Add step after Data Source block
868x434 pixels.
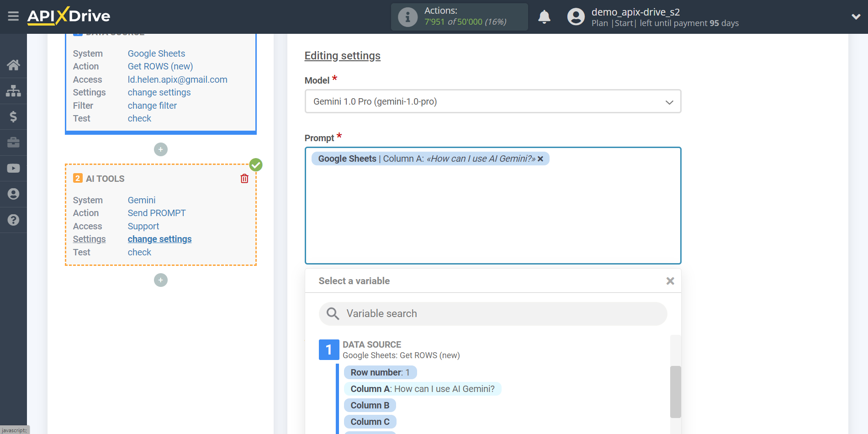coord(161,149)
